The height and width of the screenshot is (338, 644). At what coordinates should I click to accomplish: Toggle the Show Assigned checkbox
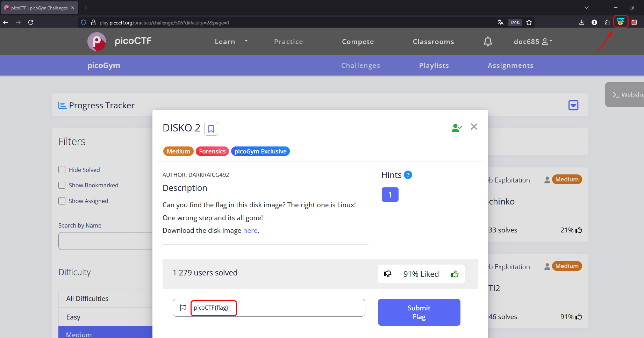point(62,201)
